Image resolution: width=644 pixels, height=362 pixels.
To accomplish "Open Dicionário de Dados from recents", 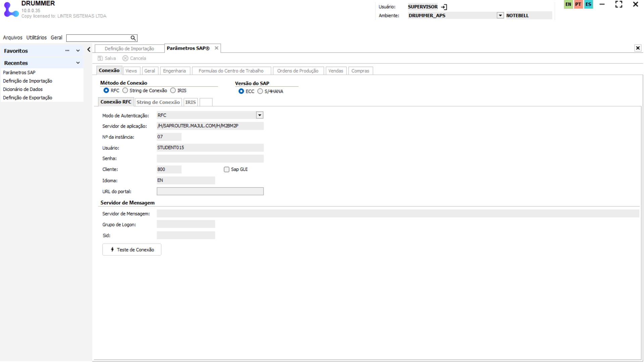I will click(x=23, y=89).
